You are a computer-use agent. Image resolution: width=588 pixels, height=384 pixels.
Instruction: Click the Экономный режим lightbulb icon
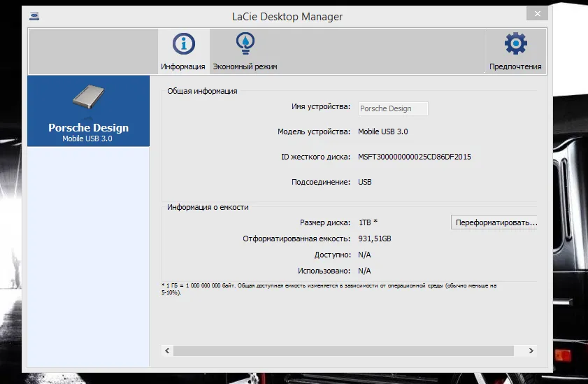(245, 45)
